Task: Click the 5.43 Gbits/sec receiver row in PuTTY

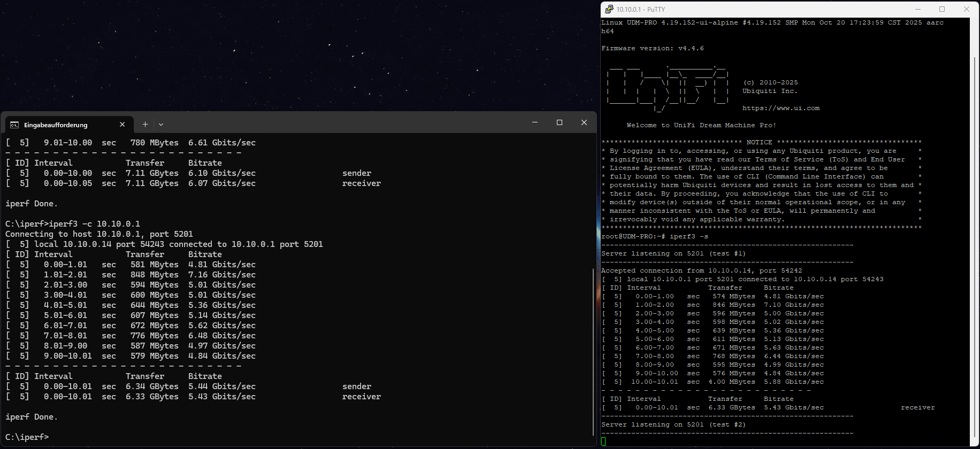Action: tap(768, 407)
